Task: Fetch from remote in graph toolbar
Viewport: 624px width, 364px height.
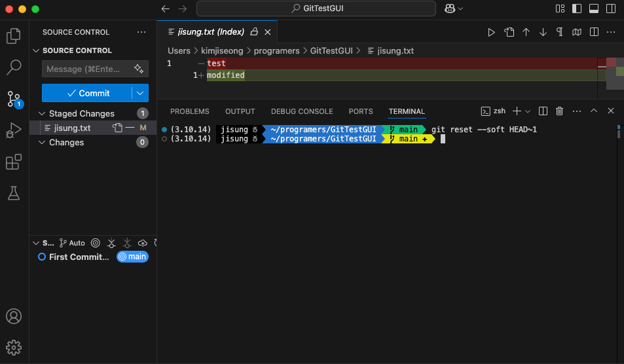Action: pos(111,243)
